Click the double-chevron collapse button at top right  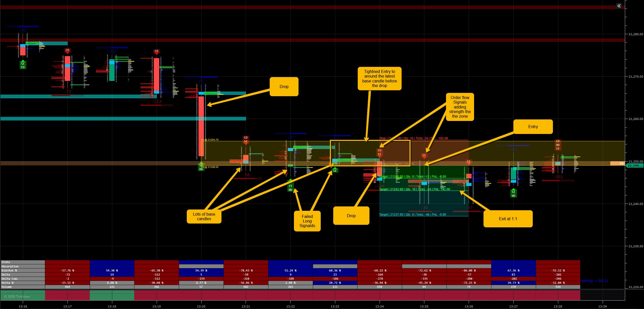coord(619,6)
